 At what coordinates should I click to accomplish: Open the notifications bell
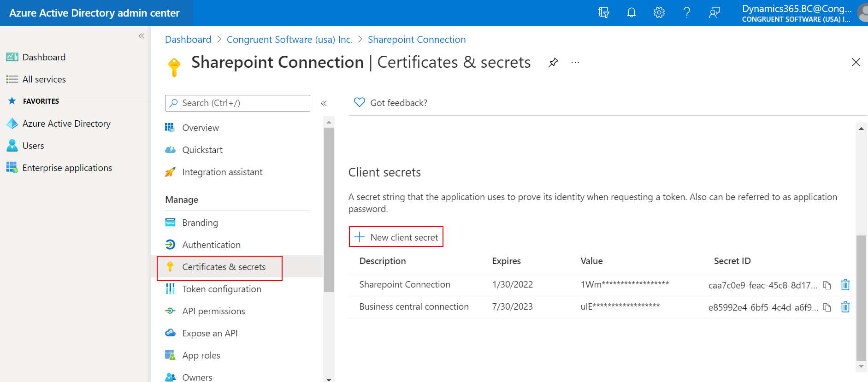click(632, 12)
